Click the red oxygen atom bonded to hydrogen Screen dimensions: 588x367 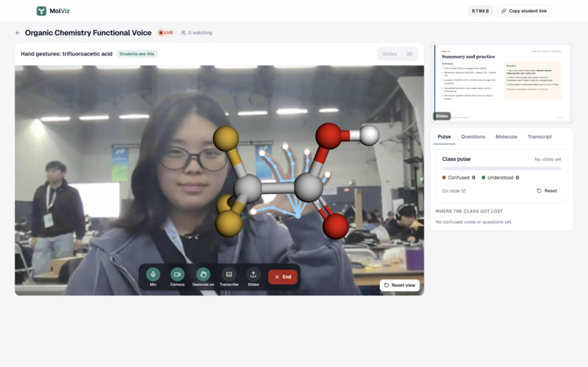click(328, 136)
